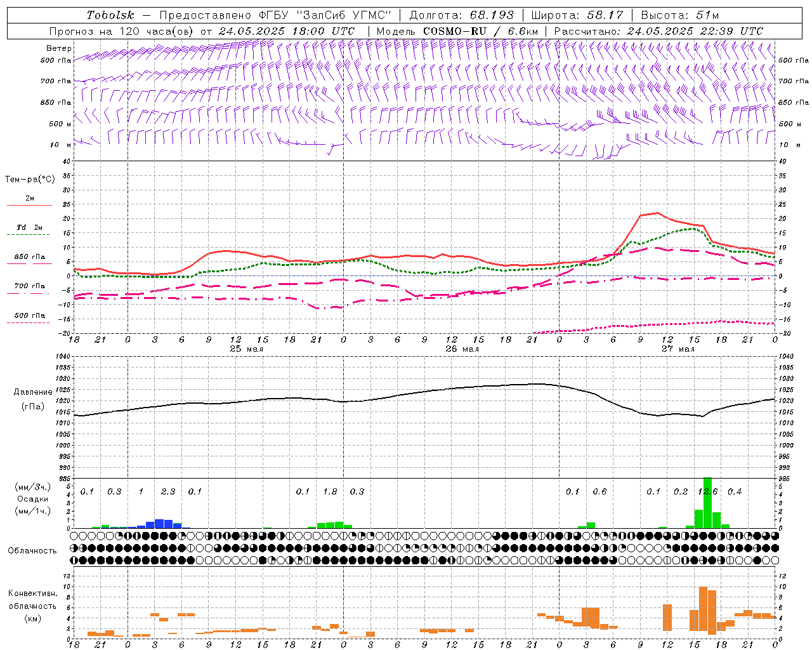Screen dimensions: 812x650
Task: Click the "12.6" precipitation total value
Action: [707, 491]
